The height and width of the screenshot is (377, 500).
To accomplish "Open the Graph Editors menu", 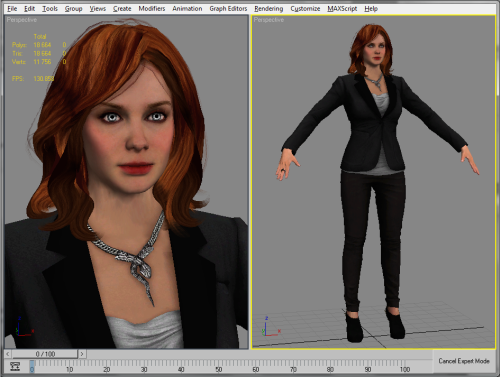I will (x=228, y=9).
